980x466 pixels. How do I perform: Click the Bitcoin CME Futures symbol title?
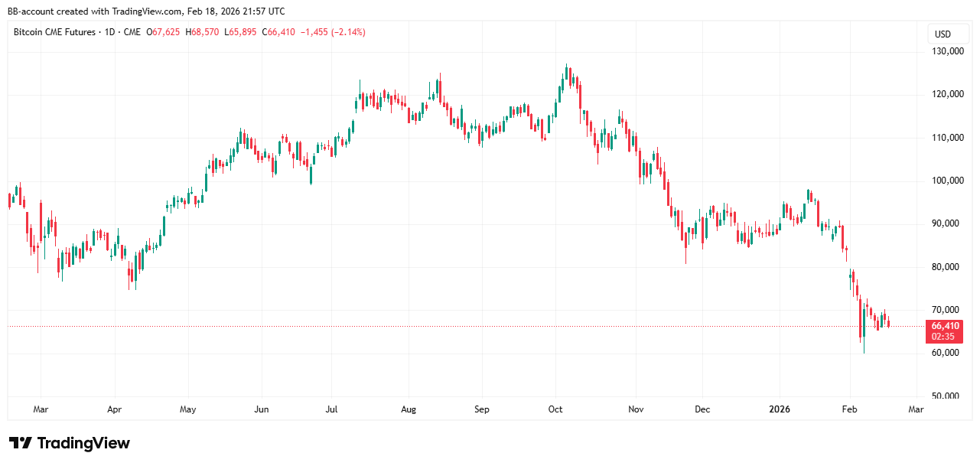click(55, 32)
